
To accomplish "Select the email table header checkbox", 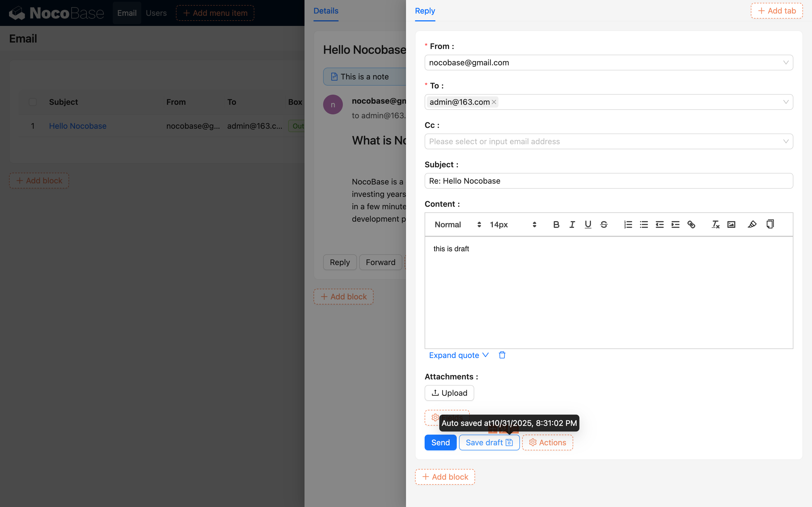I will point(32,102).
